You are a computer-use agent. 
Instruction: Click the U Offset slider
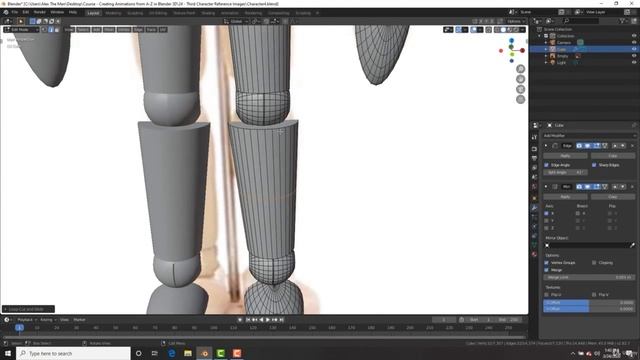(589, 302)
